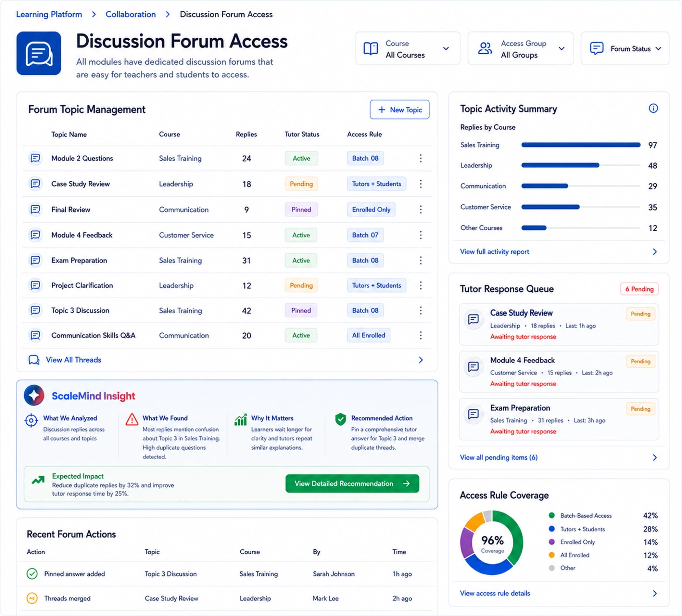Click the chevron next to View All Threads
The height and width of the screenshot is (616, 682).
pos(421,360)
